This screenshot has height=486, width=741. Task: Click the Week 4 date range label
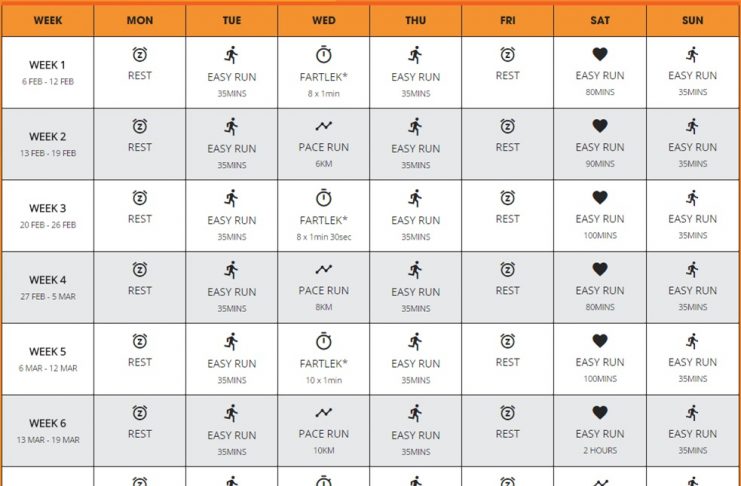click(x=48, y=297)
